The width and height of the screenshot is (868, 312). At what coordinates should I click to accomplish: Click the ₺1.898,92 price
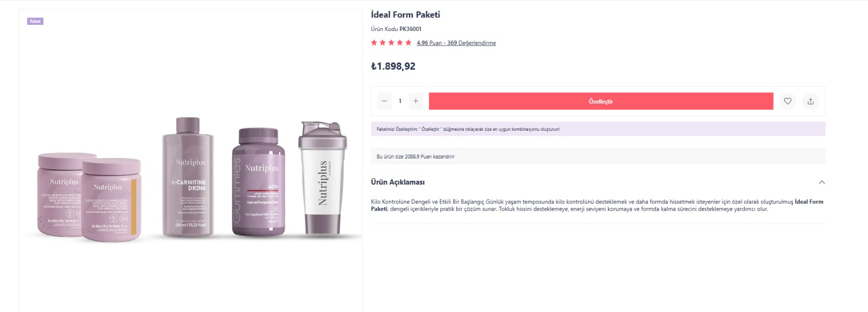393,66
